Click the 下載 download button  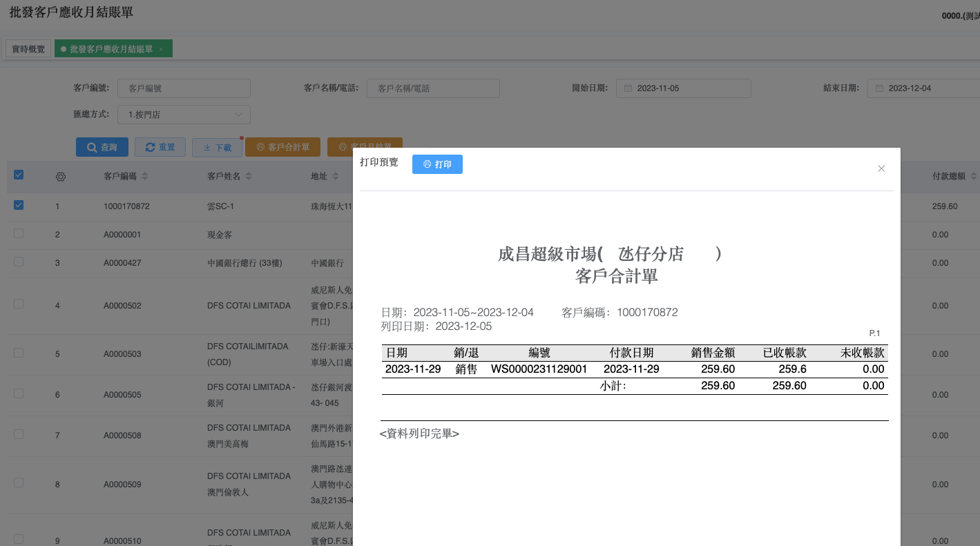(x=217, y=147)
